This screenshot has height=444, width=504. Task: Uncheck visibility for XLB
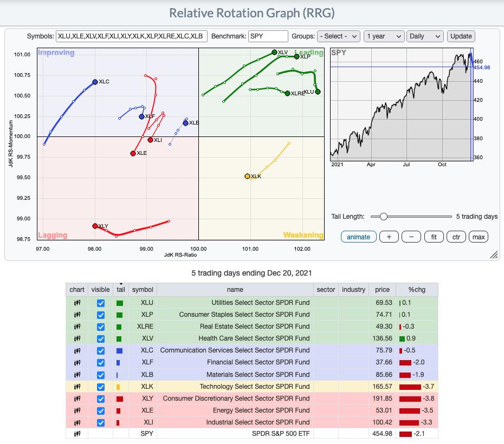(x=101, y=375)
